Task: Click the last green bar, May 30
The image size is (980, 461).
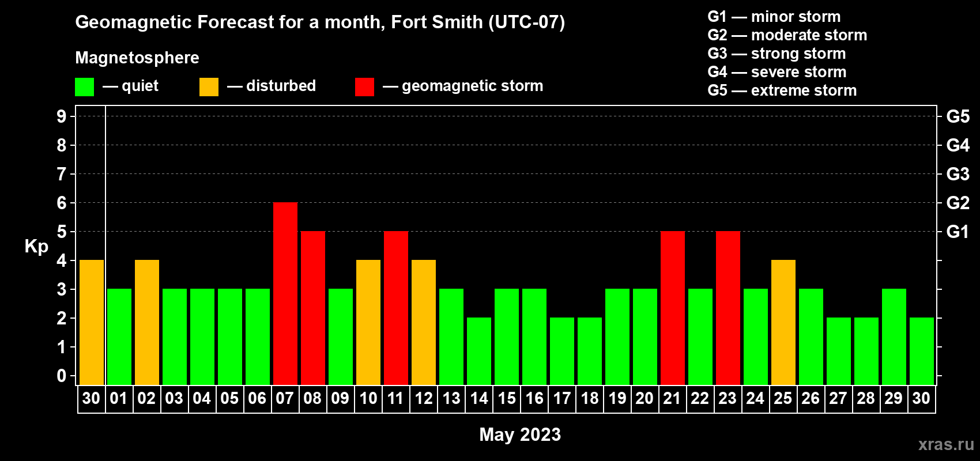Action: pyautogui.click(x=922, y=352)
